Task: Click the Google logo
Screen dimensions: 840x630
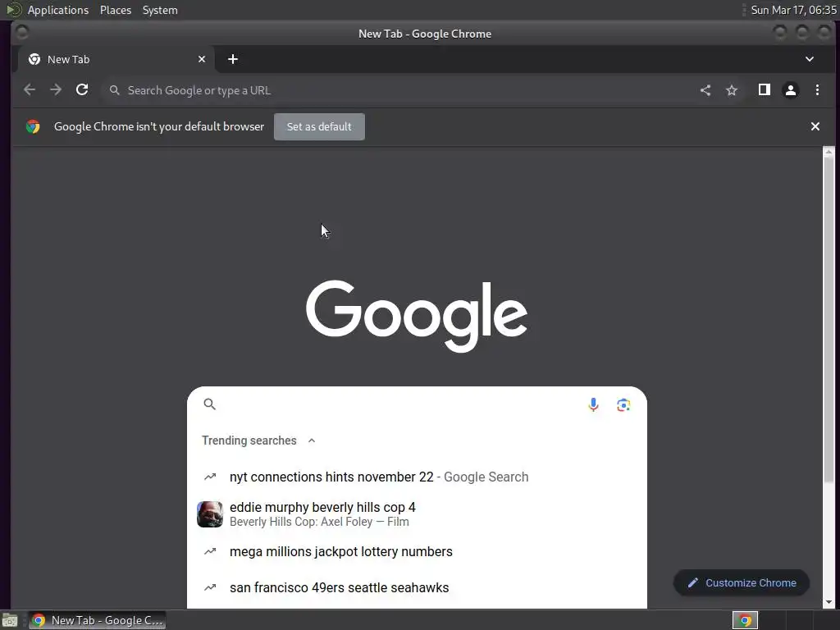Action: (417, 316)
